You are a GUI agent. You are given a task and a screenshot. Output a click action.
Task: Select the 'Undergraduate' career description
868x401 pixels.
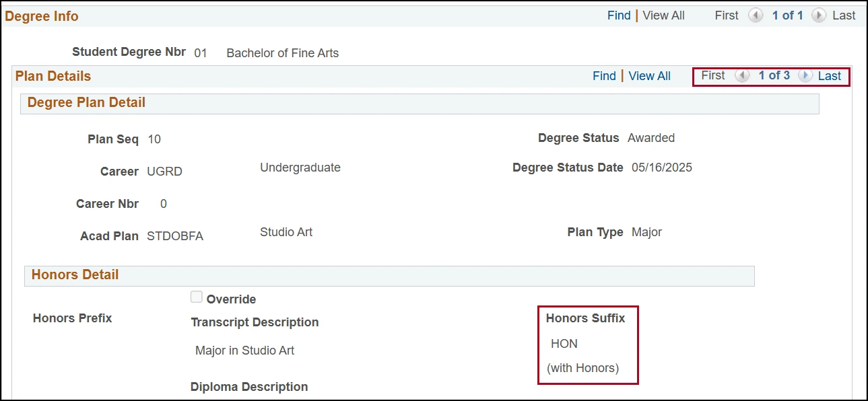300,168
